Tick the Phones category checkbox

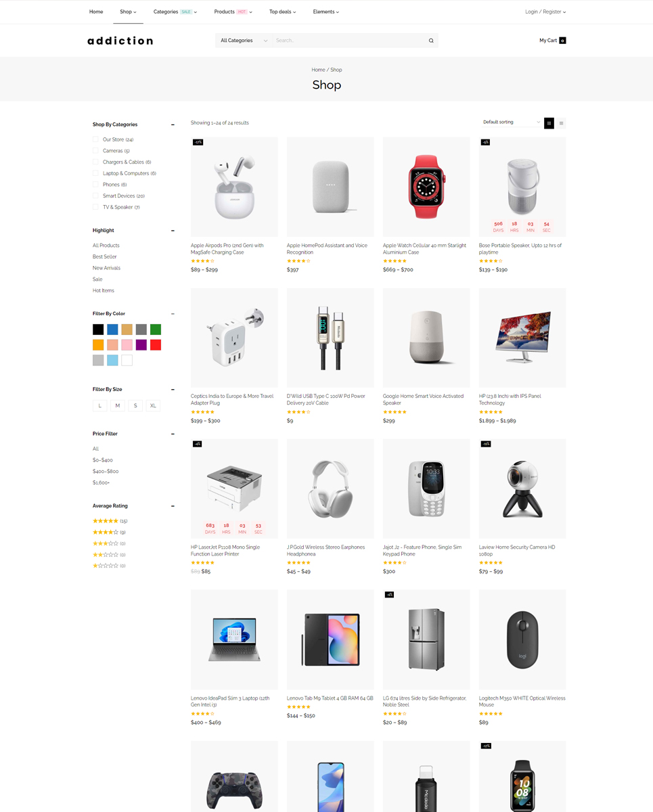tap(95, 185)
